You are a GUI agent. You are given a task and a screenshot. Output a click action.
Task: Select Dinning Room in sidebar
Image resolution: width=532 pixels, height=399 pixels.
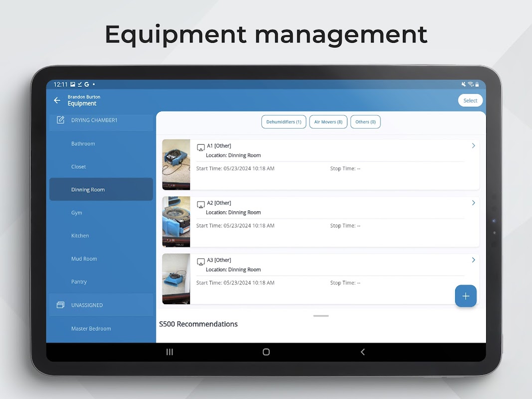pos(101,190)
